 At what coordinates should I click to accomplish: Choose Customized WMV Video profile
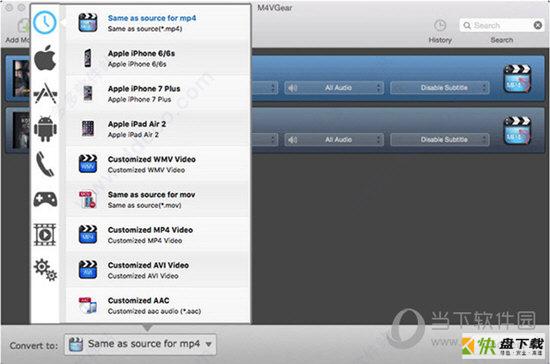[158, 164]
